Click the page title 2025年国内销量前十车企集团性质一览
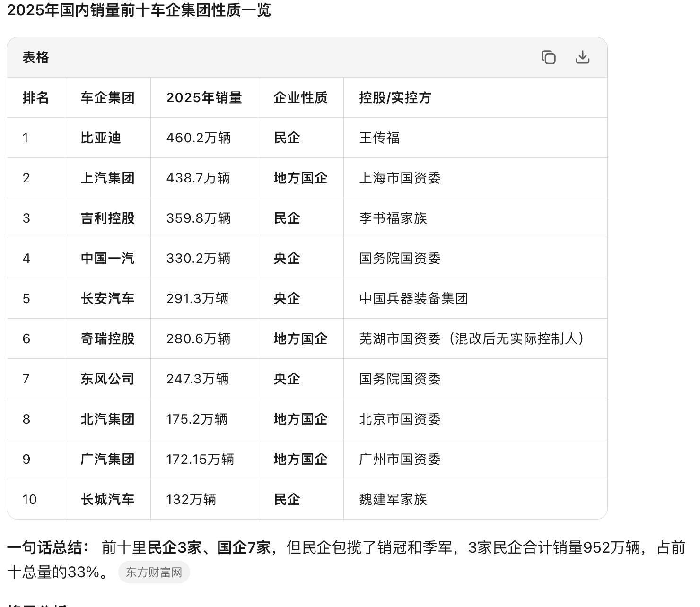The height and width of the screenshot is (607, 700). (x=139, y=10)
